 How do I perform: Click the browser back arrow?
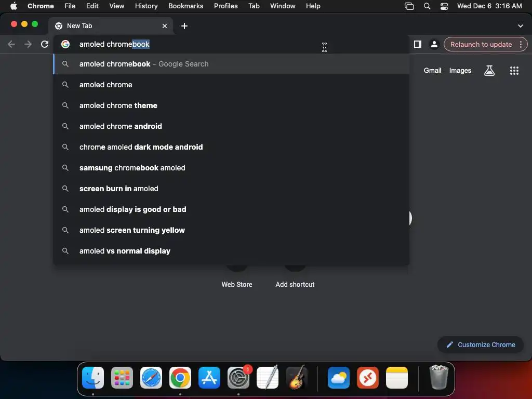tap(11, 45)
